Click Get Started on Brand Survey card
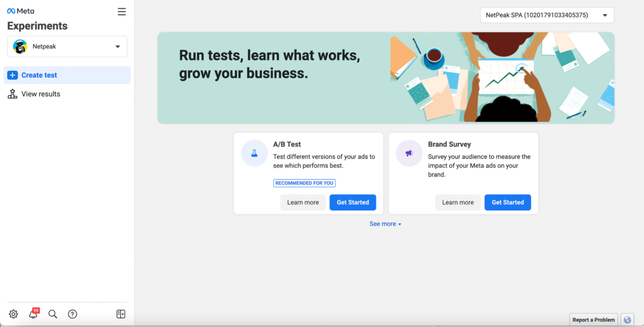Screen dimensions: 644x327 (508, 202)
